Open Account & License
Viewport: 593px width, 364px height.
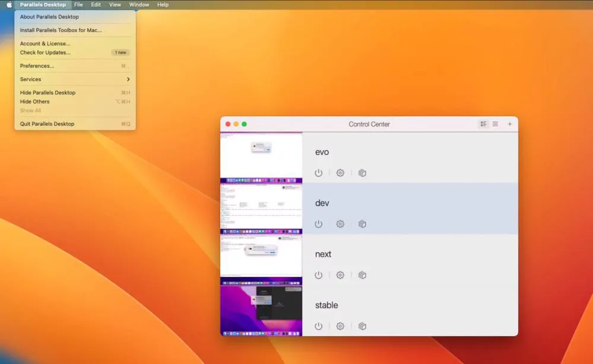(75, 43)
